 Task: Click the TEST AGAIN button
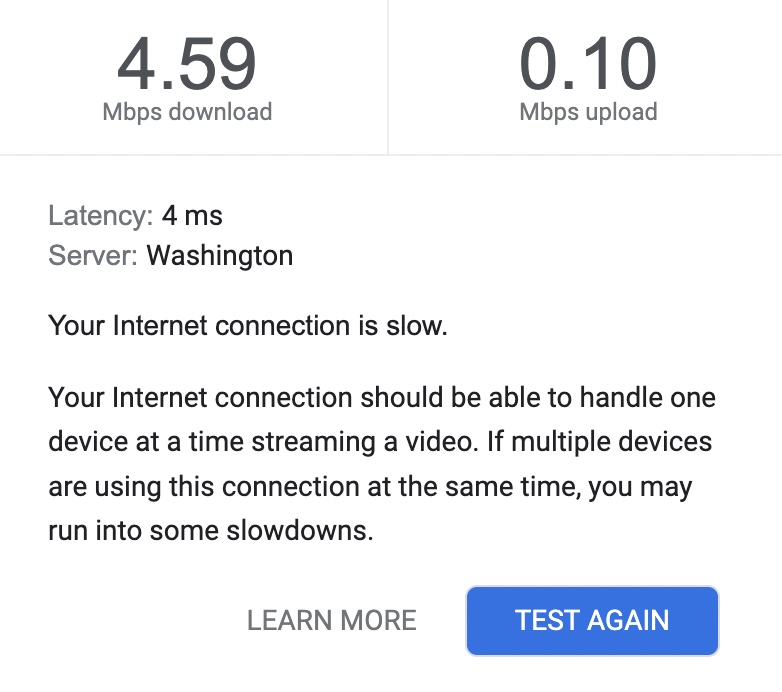(592, 620)
